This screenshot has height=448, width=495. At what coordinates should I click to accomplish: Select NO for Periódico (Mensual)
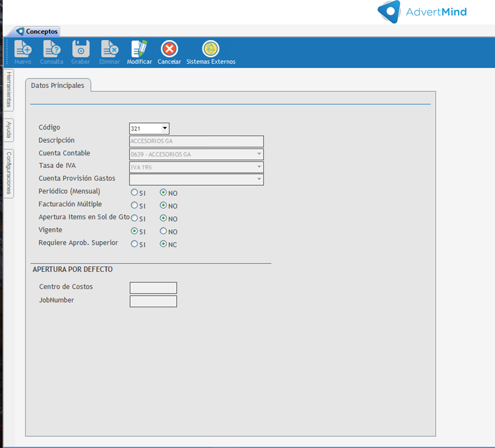(163, 192)
